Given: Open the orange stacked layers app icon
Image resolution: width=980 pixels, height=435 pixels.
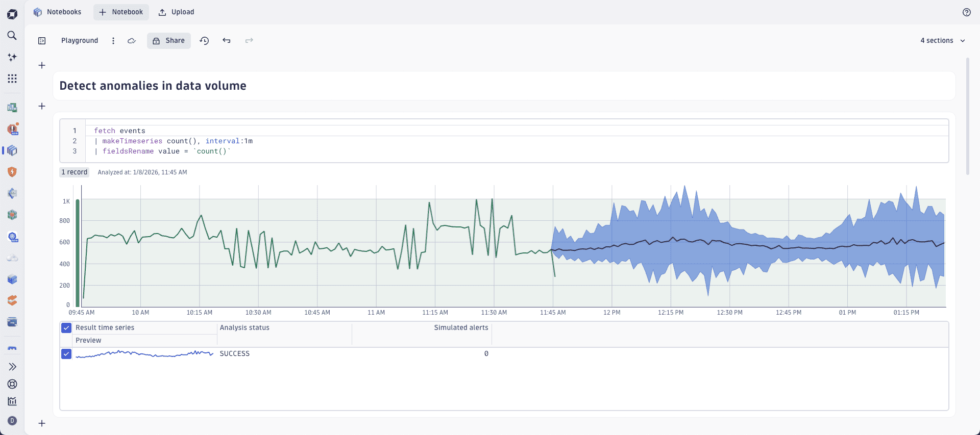Looking at the screenshot, I should coord(12,301).
